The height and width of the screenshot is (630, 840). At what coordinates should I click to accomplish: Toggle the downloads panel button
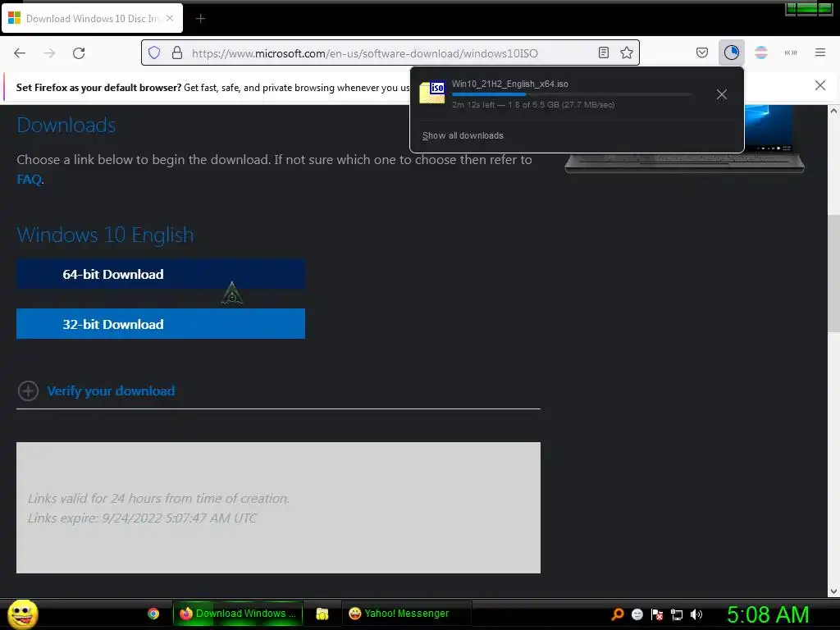(731, 52)
